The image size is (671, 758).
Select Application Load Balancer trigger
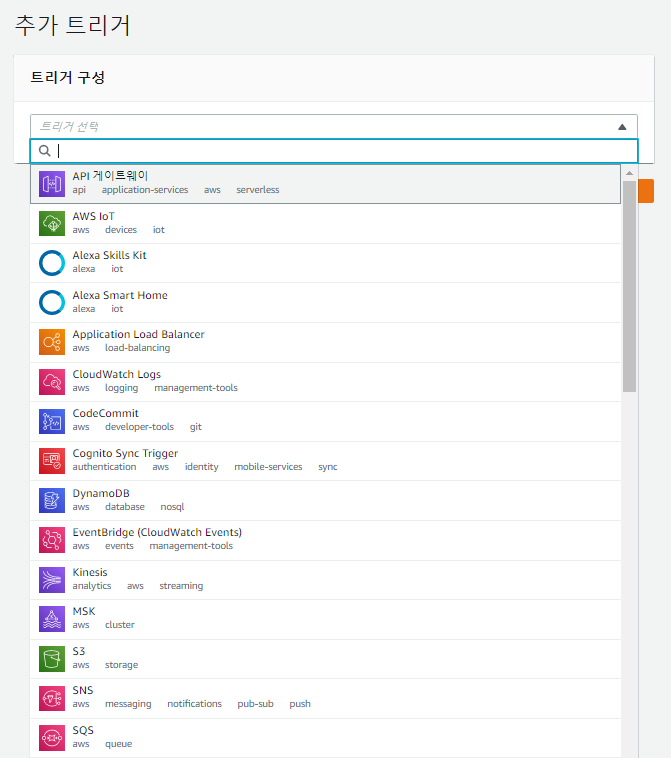325,342
